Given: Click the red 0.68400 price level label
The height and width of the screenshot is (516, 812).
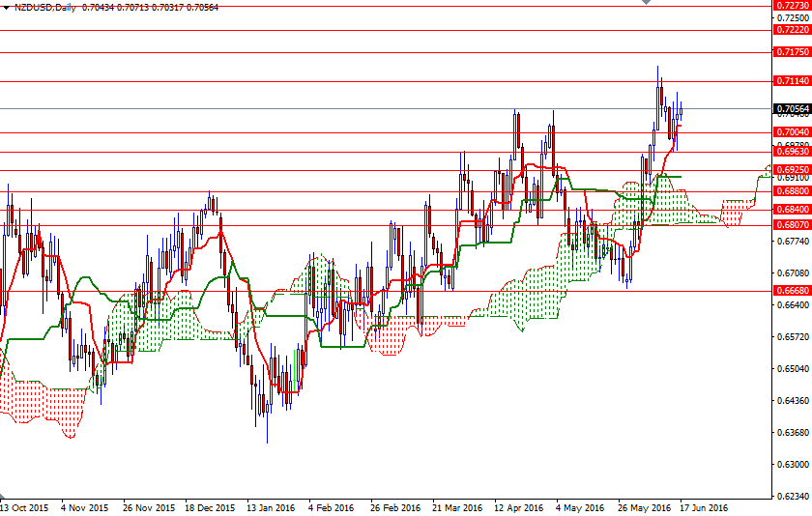Looking at the screenshot, I should click(792, 209).
